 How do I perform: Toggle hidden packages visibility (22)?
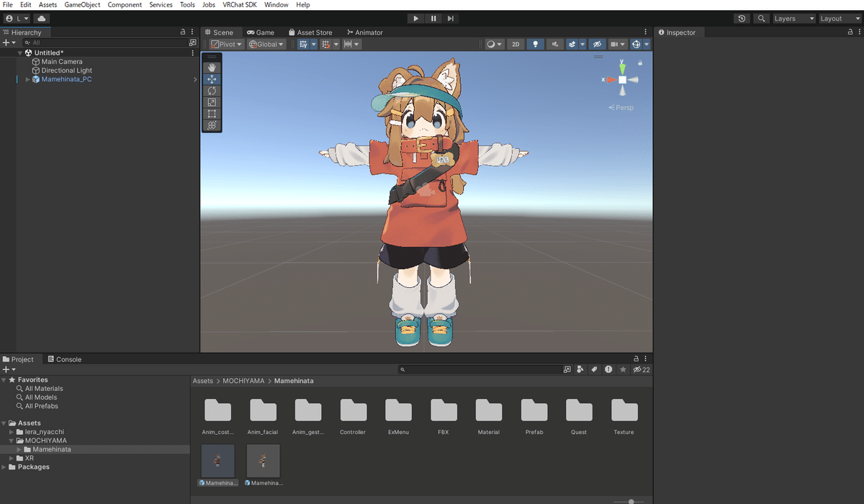pyautogui.click(x=640, y=369)
